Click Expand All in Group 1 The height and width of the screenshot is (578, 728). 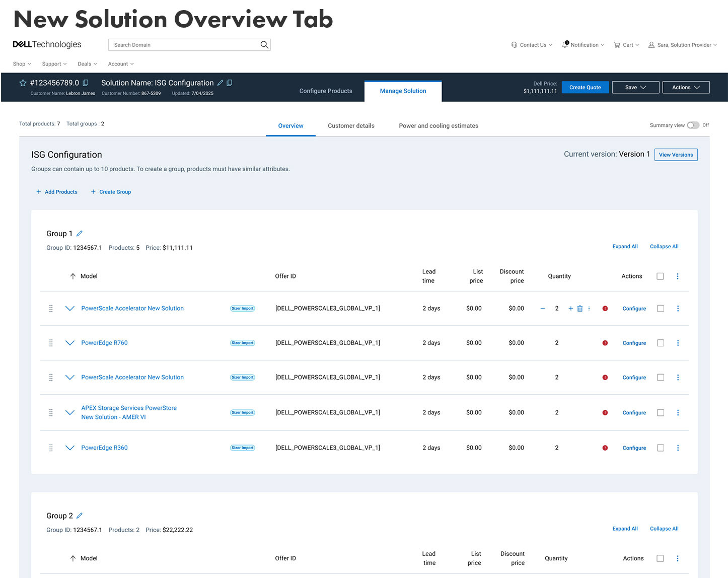625,247
